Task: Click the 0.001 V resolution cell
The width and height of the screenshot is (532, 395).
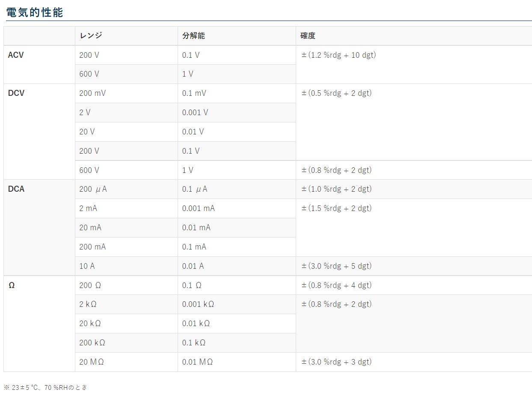Action: pos(195,113)
